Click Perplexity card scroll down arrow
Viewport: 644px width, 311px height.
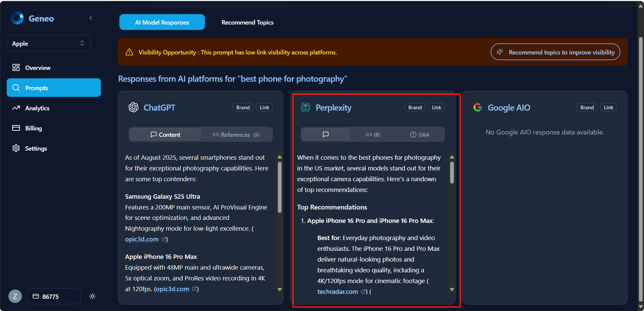[452, 289]
